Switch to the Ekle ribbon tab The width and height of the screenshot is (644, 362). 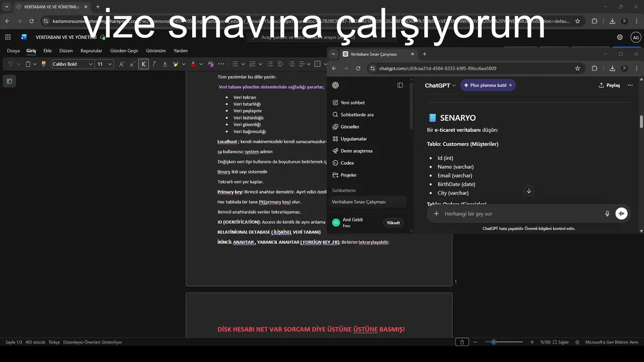pyautogui.click(x=47, y=51)
